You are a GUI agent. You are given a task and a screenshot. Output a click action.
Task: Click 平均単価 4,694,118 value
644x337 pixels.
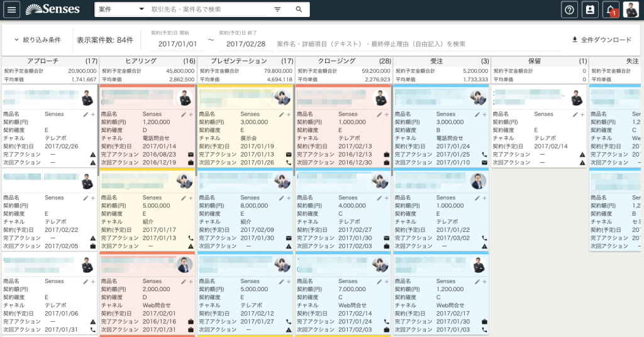click(x=279, y=79)
